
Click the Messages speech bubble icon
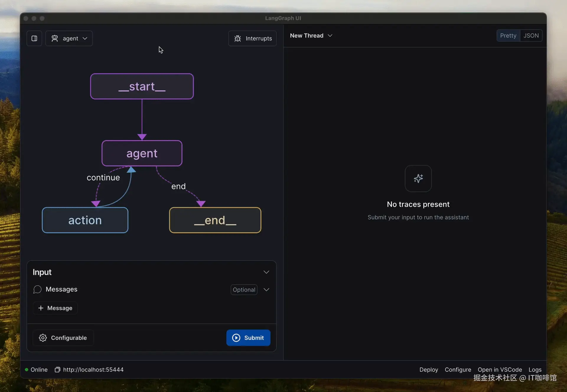click(37, 289)
